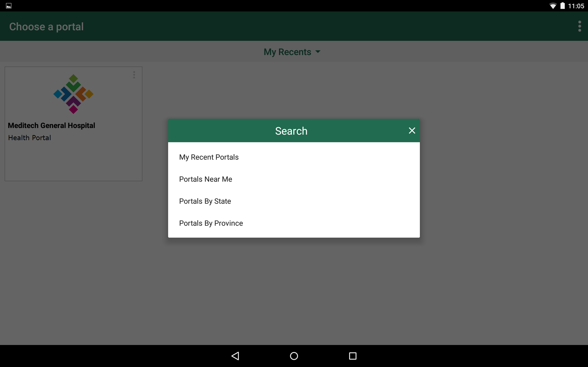Open Meditech card options menu
The height and width of the screenshot is (367, 588).
tap(134, 75)
